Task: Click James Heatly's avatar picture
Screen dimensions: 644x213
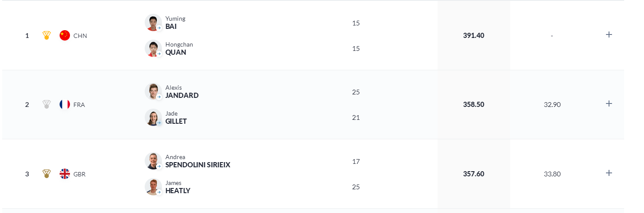Action: click(153, 187)
